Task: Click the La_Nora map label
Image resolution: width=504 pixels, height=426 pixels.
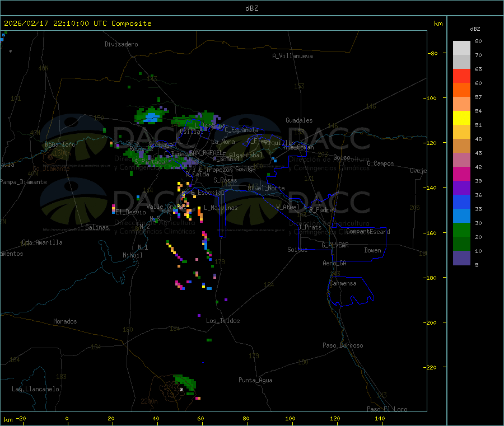Action: tap(223, 142)
